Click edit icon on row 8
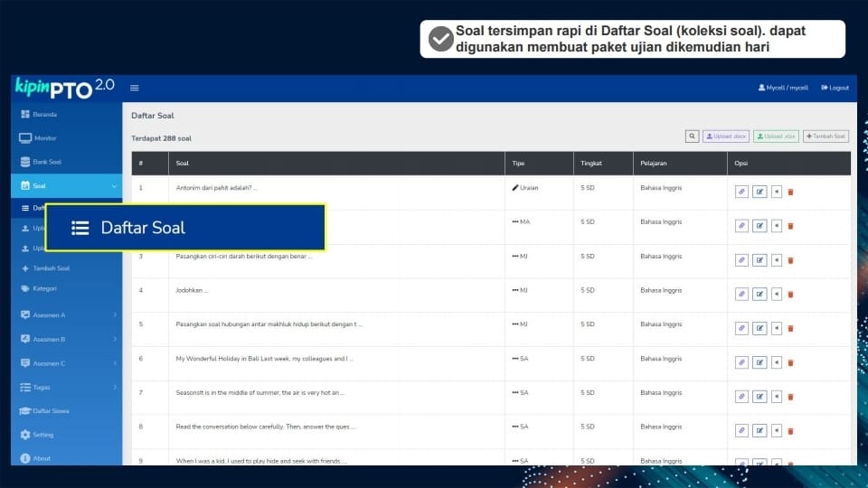The image size is (868, 488). [x=759, y=430]
